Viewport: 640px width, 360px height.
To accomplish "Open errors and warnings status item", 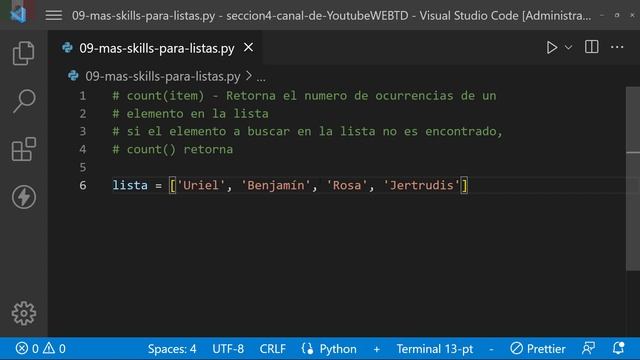I will [x=40, y=349].
